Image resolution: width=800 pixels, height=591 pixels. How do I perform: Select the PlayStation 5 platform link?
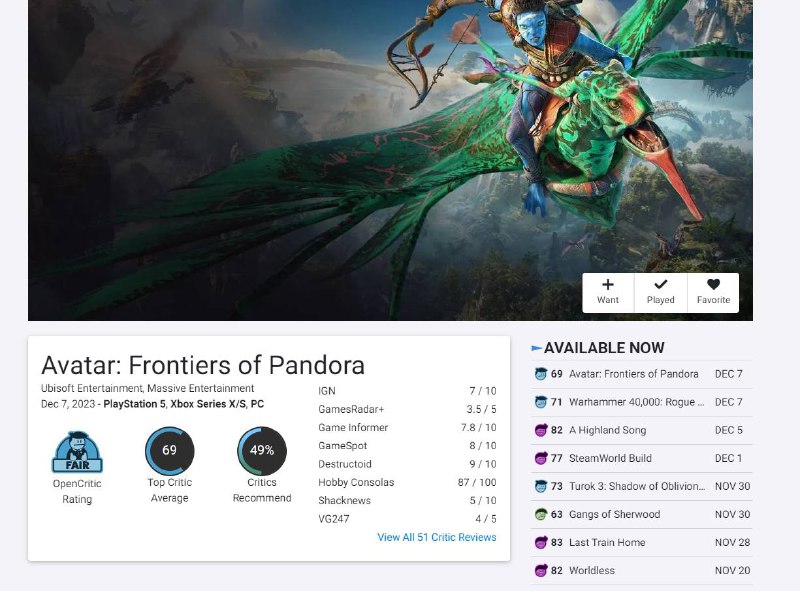[x=134, y=404]
